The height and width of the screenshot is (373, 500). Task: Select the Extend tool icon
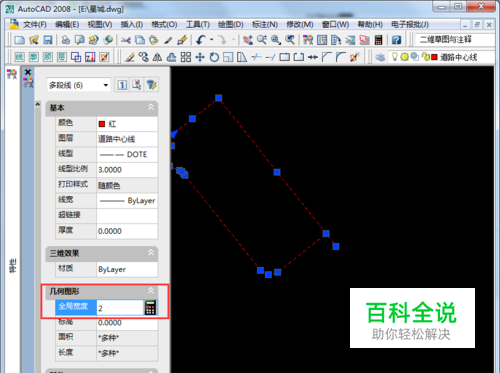point(270,57)
